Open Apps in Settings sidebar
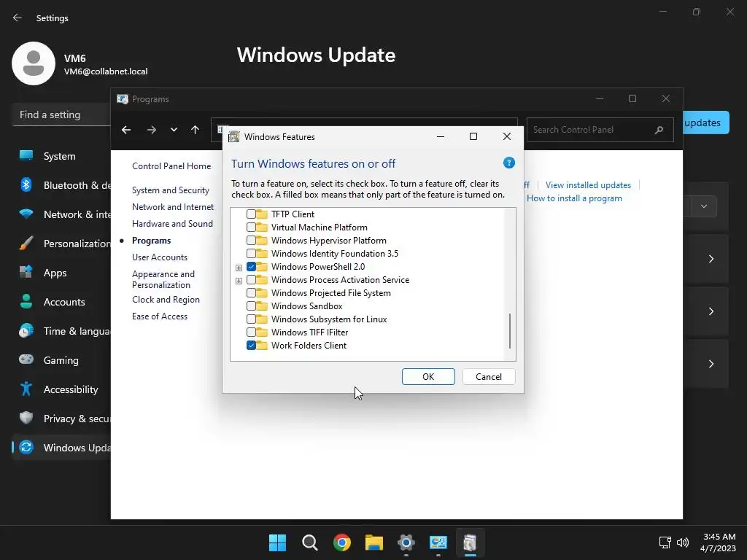Image resolution: width=747 pixels, height=560 pixels. point(55,273)
